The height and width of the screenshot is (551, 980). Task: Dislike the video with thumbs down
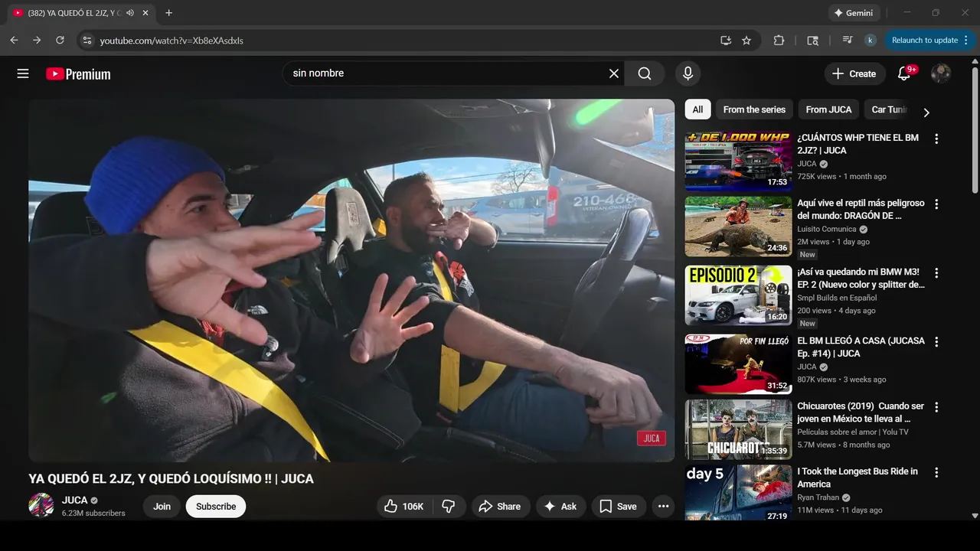coord(449,506)
